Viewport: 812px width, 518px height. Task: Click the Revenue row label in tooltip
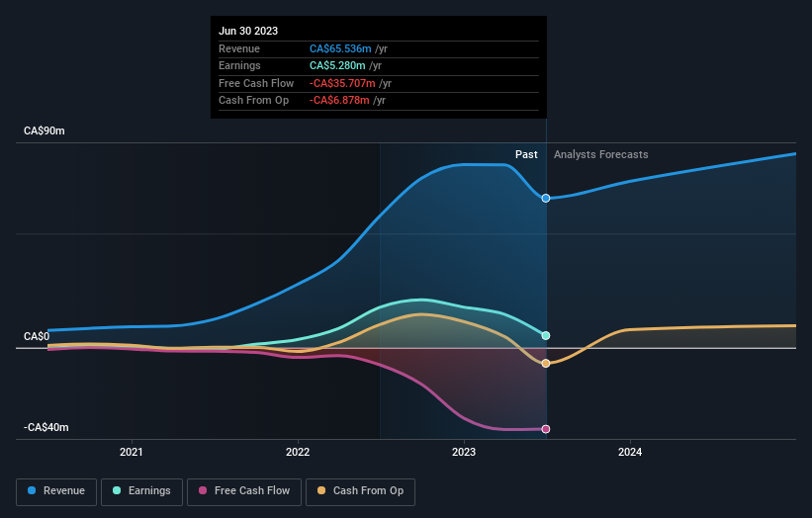239,48
